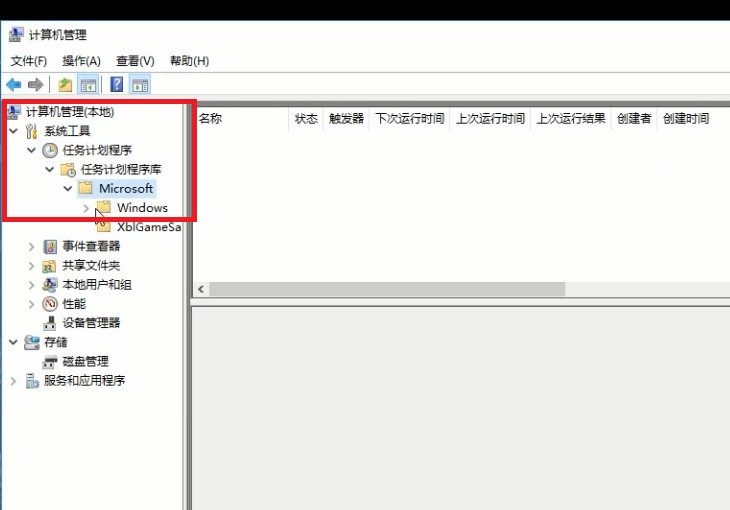730x510 pixels.
Task: Expand the 性能 node
Action: click(31, 304)
